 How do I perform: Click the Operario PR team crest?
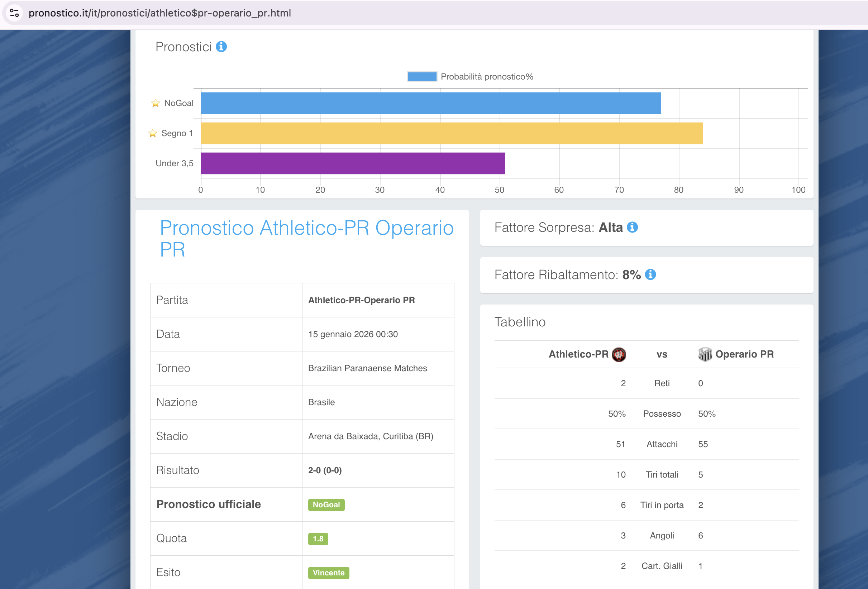pyautogui.click(x=705, y=354)
